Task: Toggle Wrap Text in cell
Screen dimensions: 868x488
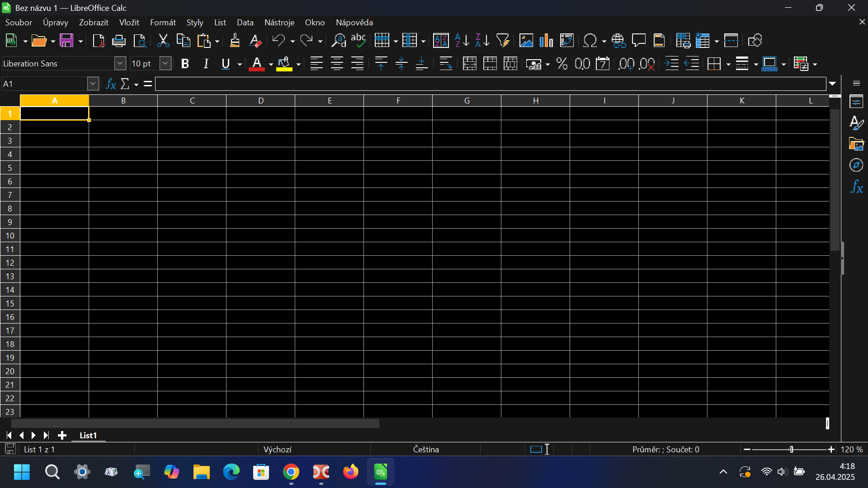Action: [446, 64]
